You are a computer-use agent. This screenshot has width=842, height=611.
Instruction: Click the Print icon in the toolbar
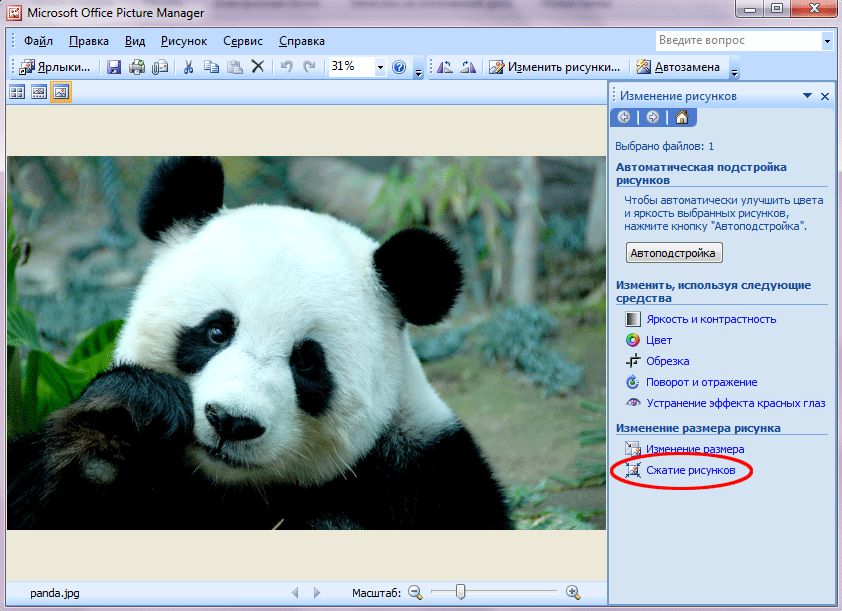(x=137, y=67)
